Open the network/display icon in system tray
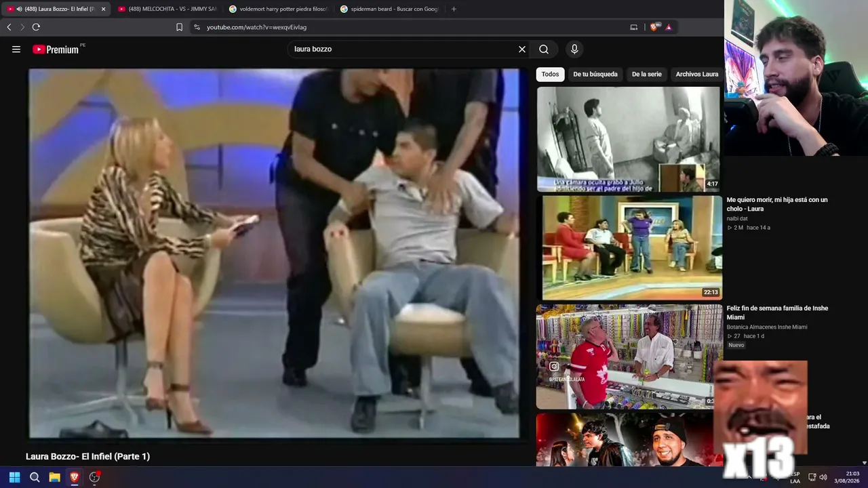Screen dimensions: 868x488 point(812,477)
